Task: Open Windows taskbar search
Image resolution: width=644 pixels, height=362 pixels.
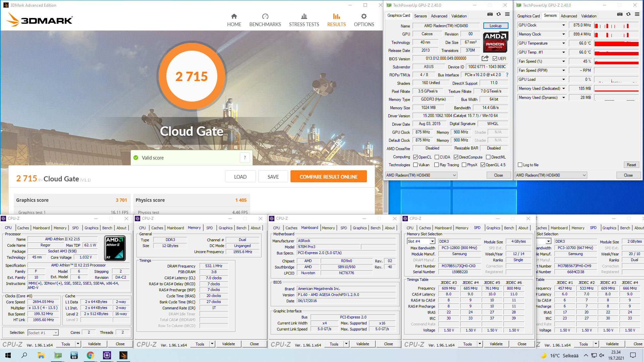Action: (24, 355)
